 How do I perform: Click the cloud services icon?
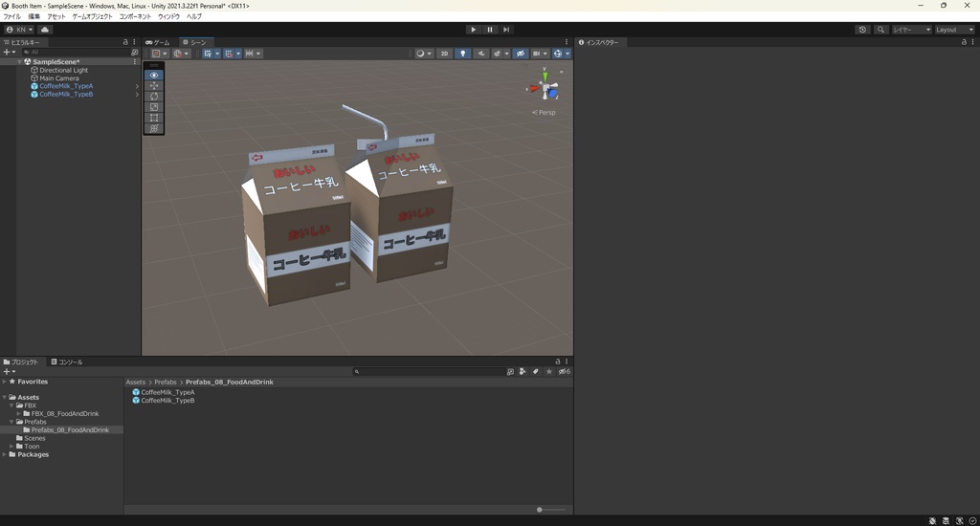[x=45, y=30]
